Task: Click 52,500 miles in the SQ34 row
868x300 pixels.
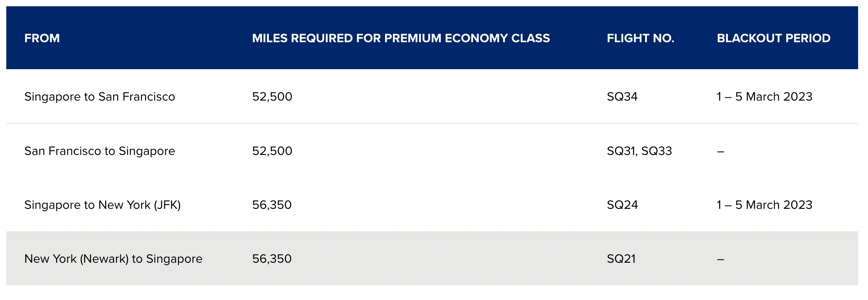Action: pos(272,97)
